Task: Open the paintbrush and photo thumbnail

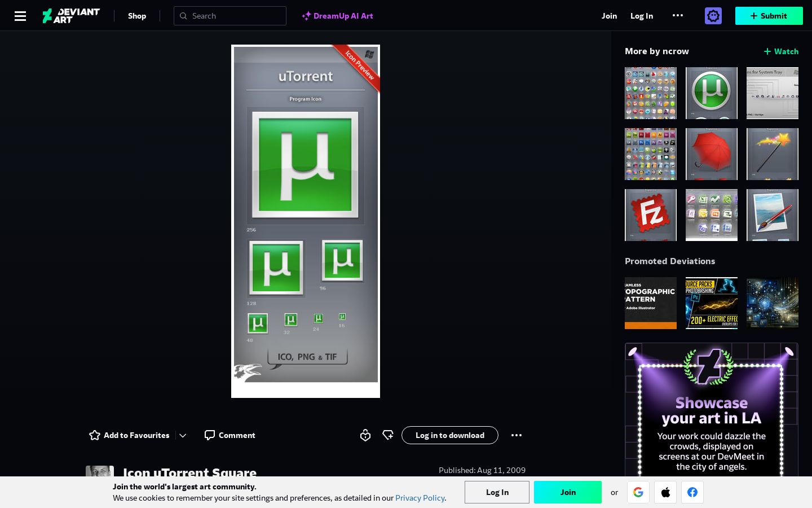Action: pos(773,215)
